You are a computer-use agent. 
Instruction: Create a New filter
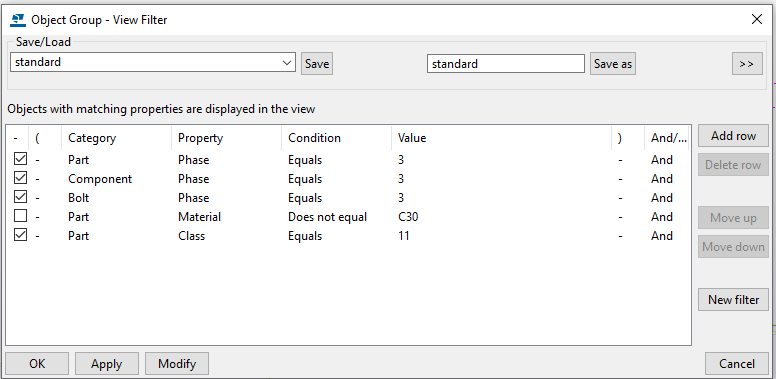733,300
